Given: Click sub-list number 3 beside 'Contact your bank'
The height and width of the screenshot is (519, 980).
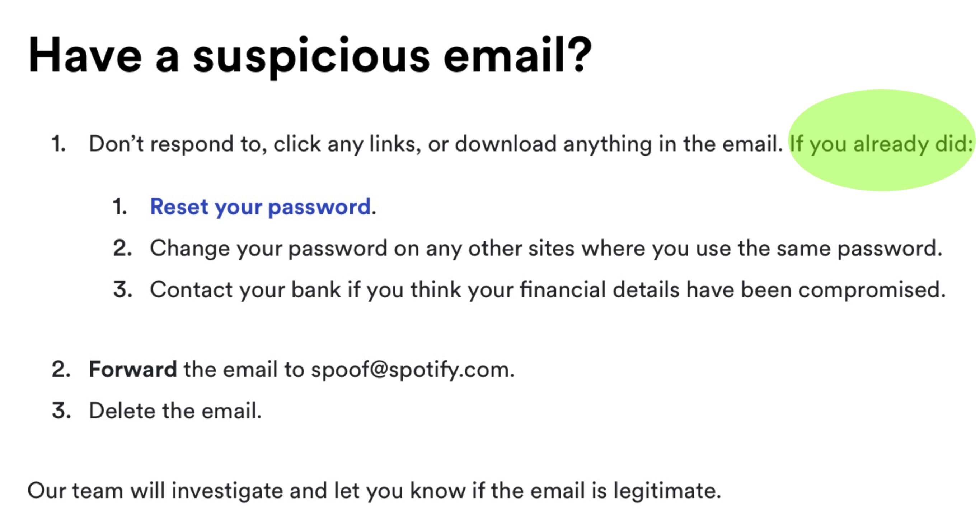Looking at the screenshot, I should click(x=122, y=290).
